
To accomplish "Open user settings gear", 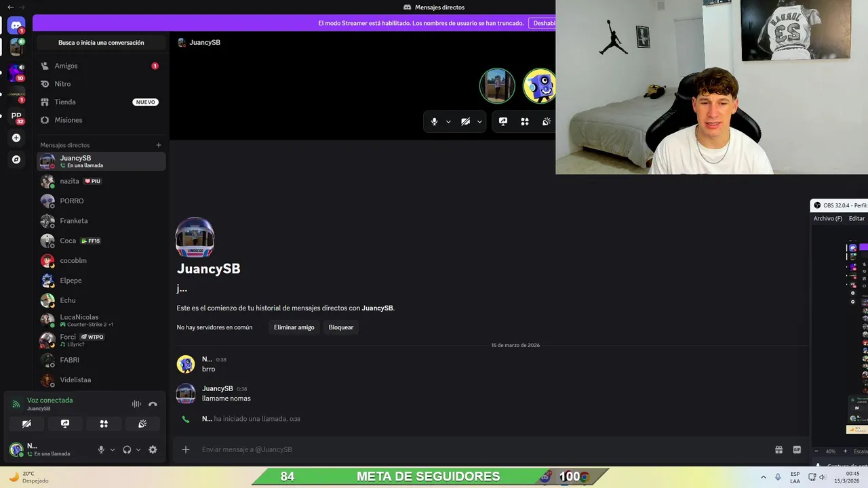I will point(153,449).
